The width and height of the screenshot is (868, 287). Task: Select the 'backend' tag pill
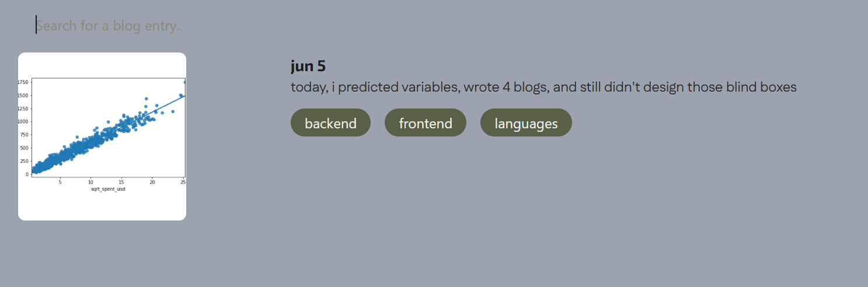click(330, 123)
